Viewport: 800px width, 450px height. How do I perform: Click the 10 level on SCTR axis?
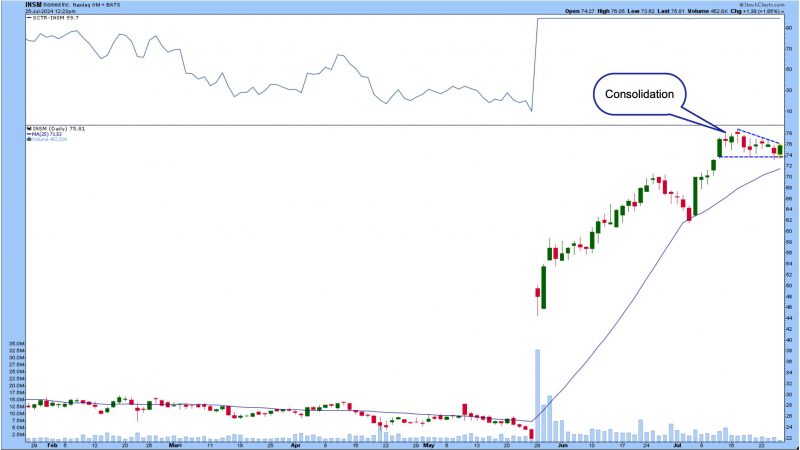(x=788, y=111)
